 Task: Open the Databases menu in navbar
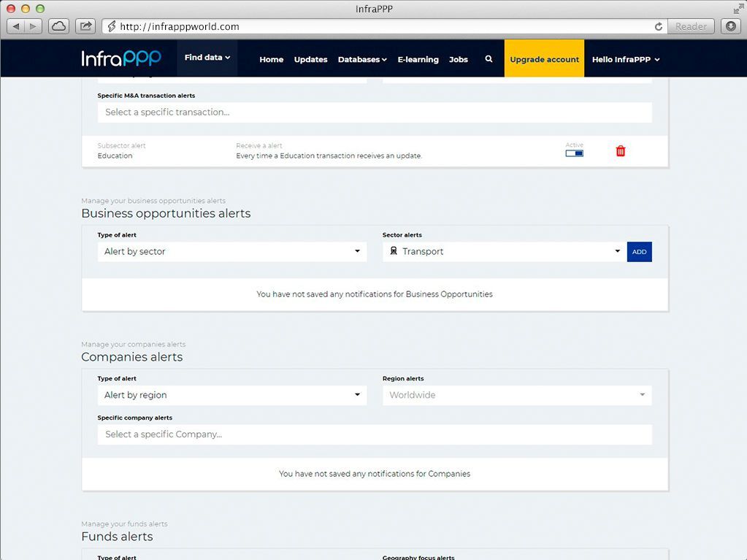pos(362,60)
